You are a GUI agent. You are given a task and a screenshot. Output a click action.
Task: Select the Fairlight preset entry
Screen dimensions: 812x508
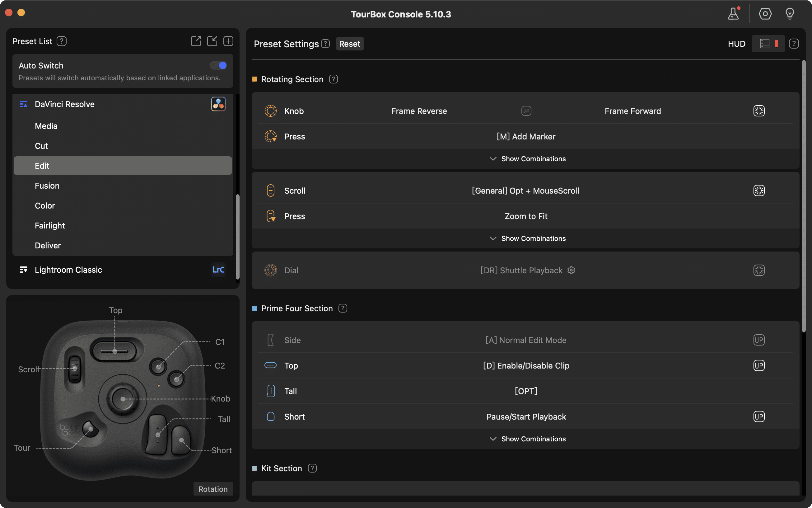click(50, 225)
